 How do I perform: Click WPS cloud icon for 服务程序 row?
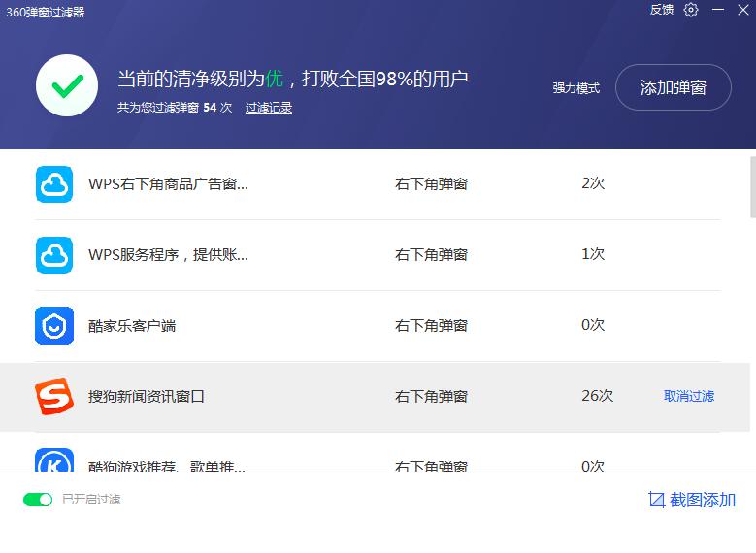click(54, 255)
